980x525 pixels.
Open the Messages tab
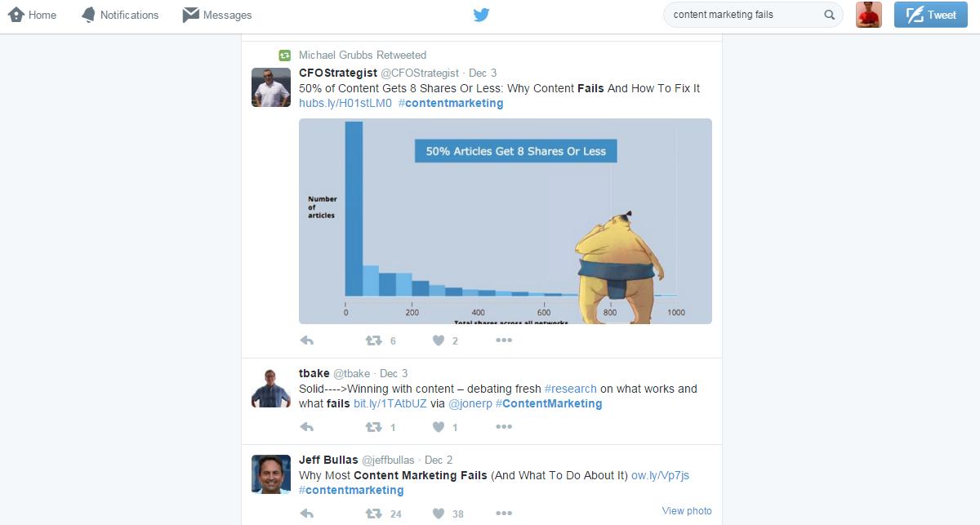click(x=217, y=15)
